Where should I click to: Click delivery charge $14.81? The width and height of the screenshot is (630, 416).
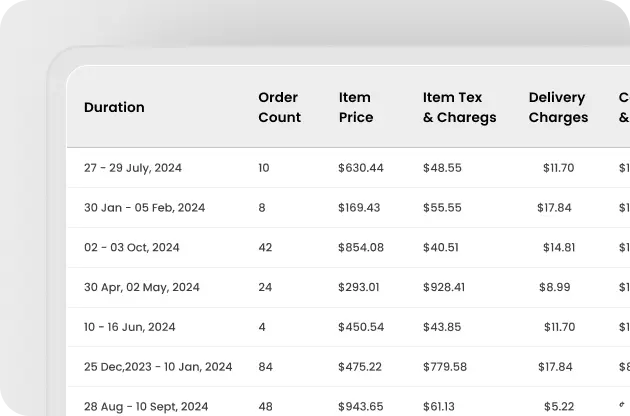click(559, 247)
